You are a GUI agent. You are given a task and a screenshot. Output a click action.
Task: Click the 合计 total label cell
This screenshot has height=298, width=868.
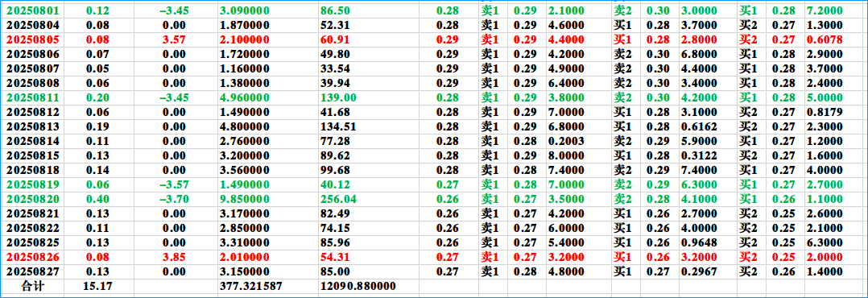pyautogui.click(x=33, y=286)
